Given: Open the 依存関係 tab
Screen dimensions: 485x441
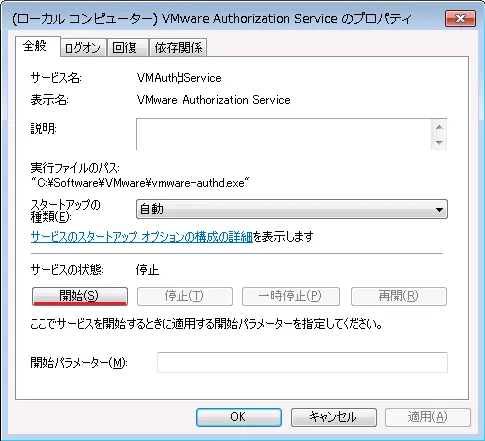Looking at the screenshot, I should [178, 48].
